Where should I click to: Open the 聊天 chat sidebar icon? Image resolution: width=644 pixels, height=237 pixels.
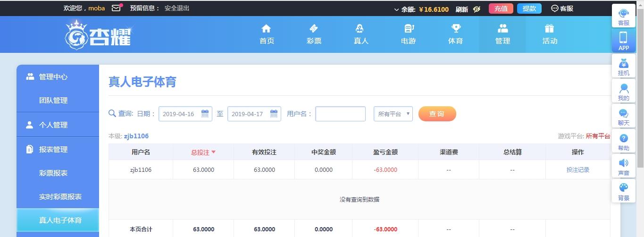(623, 116)
